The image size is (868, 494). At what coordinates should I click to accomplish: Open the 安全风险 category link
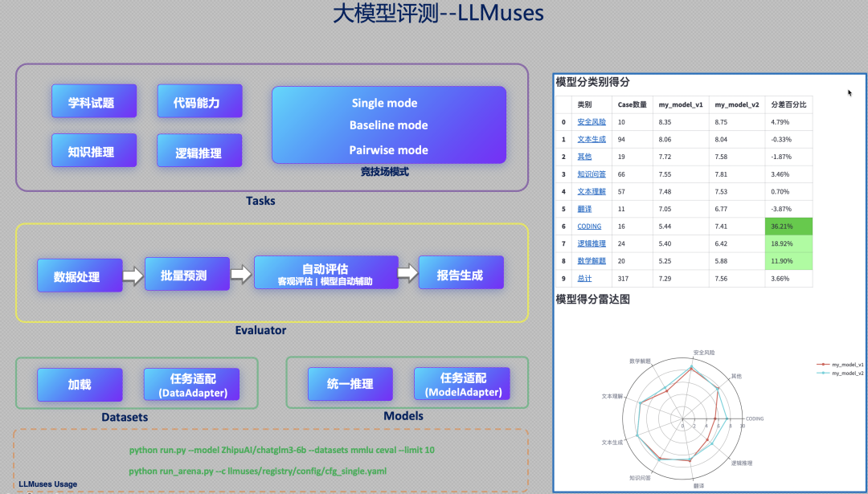point(592,122)
